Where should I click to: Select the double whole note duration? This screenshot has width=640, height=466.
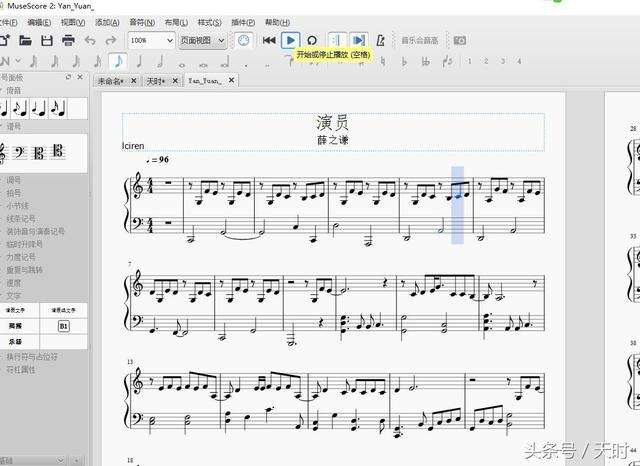tap(203, 63)
